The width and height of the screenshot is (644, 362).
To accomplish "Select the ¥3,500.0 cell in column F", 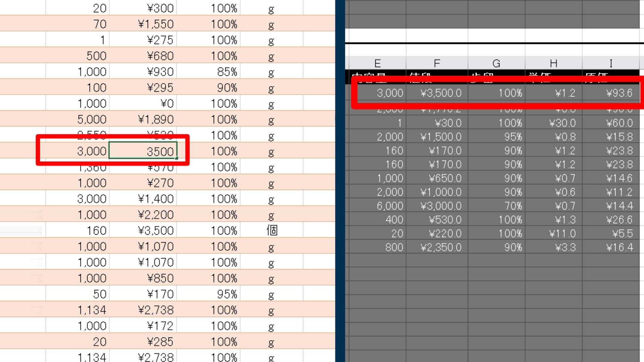I will 436,93.
